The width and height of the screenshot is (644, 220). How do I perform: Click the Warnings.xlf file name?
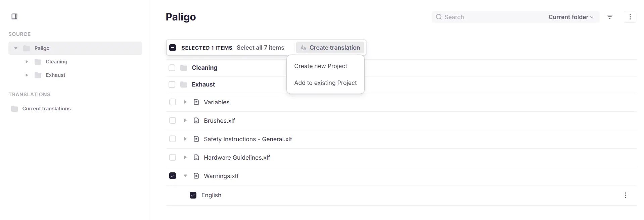point(221,176)
